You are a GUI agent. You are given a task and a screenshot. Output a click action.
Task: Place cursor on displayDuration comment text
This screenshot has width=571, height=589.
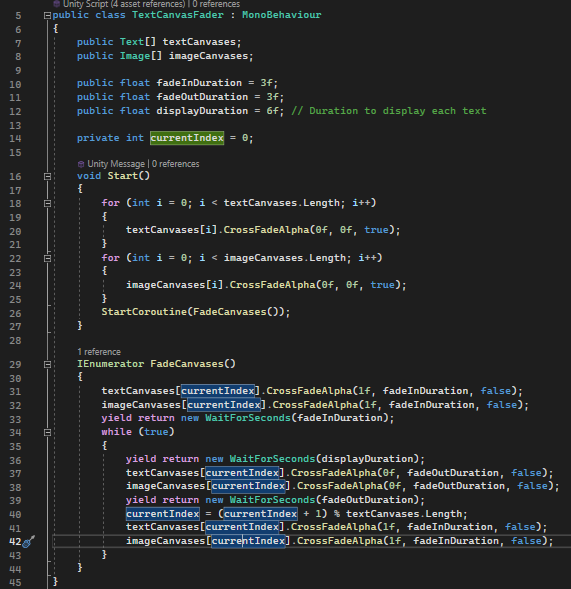[389, 111]
